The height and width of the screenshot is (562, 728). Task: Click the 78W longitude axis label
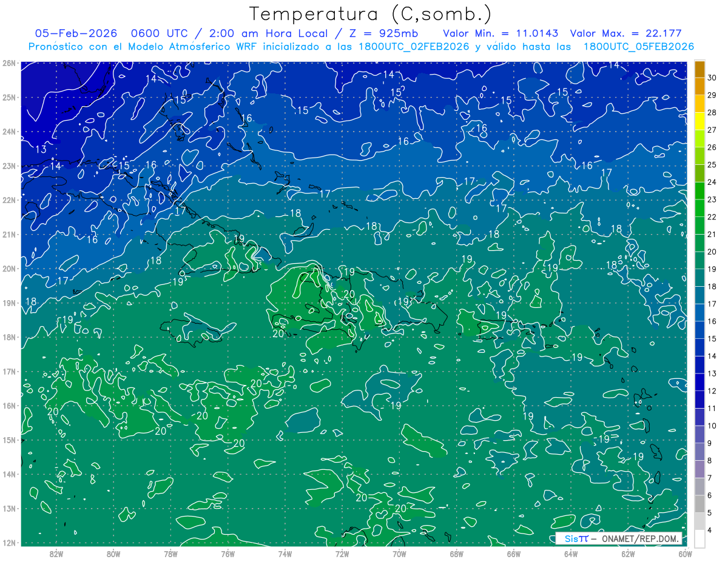(x=170, y=554)
